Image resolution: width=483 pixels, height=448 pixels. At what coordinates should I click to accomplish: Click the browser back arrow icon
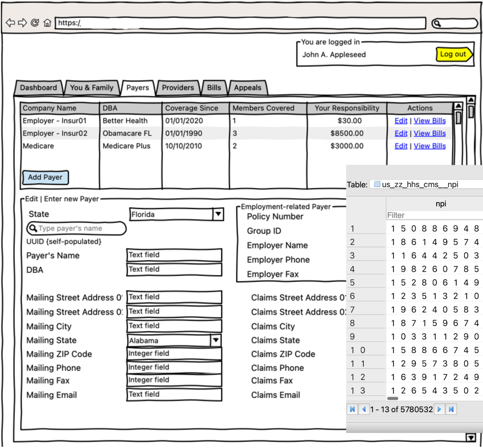pos(10,23)
